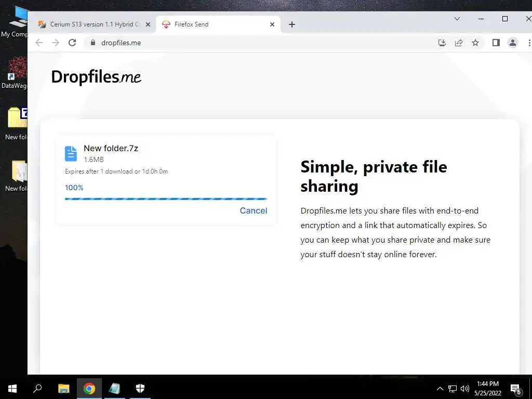Go back in browser history
This screenshot has height=399, width=532.
[39, 43]
